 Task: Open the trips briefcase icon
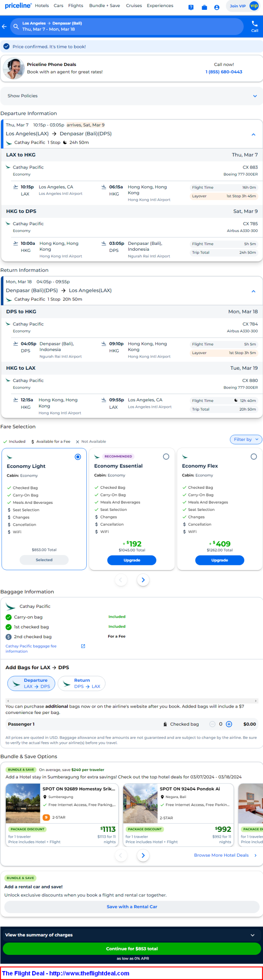coord(204,7)
